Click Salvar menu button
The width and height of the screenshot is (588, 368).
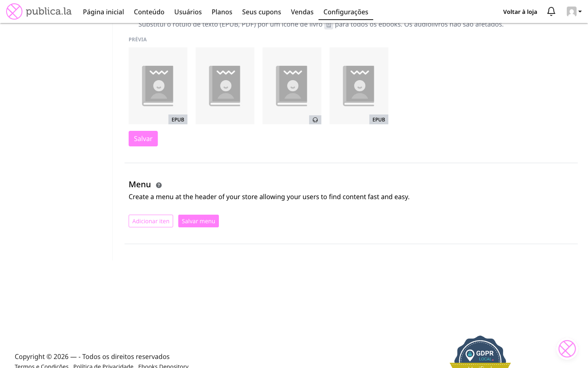198,221
